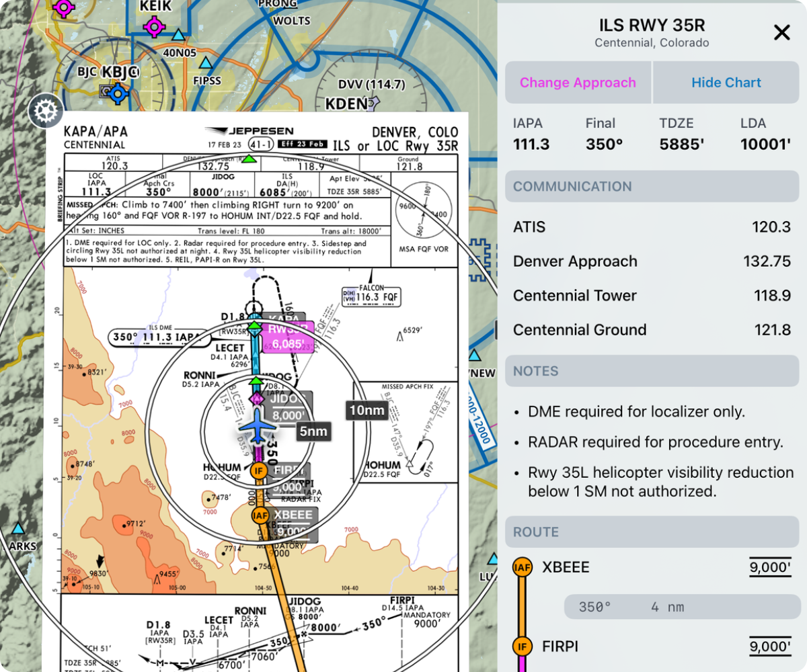Image resolution: width=807 pixels, height=672 pixels.
Task: Tap the MSA FQF VOR circle on chart
Action: pos(424,208)
